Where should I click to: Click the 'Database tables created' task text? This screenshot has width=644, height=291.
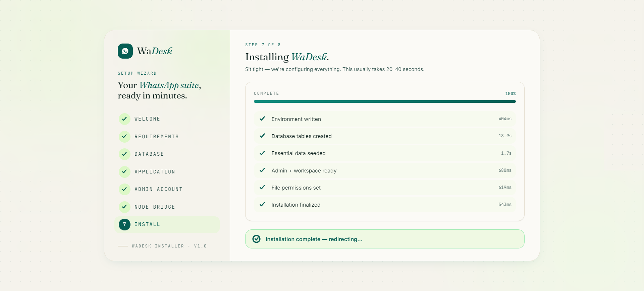coord(302,136)
